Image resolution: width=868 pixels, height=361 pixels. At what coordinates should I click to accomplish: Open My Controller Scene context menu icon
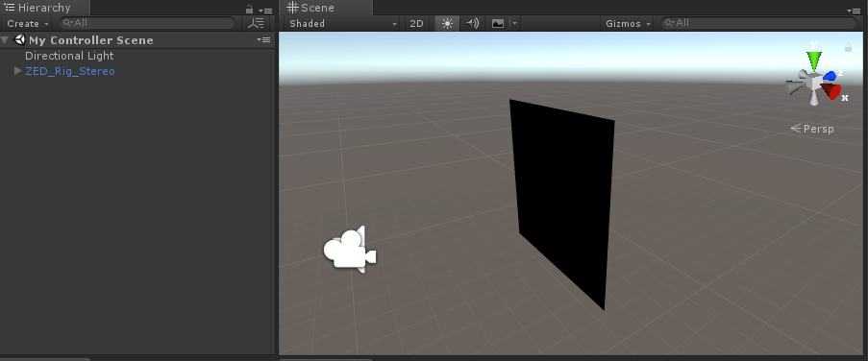point(263,39)
